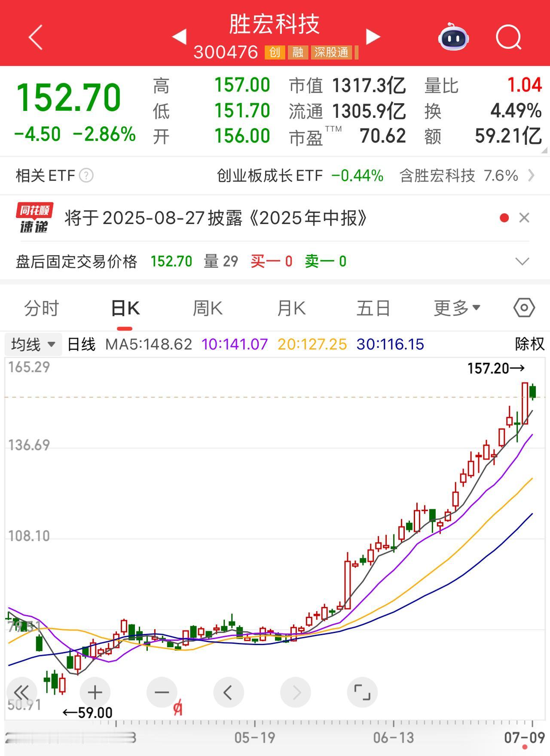The height and width of the screenshot is (756, 550).
Task: Switch to next stock with right triangle
Action: [x=373, y=37]
